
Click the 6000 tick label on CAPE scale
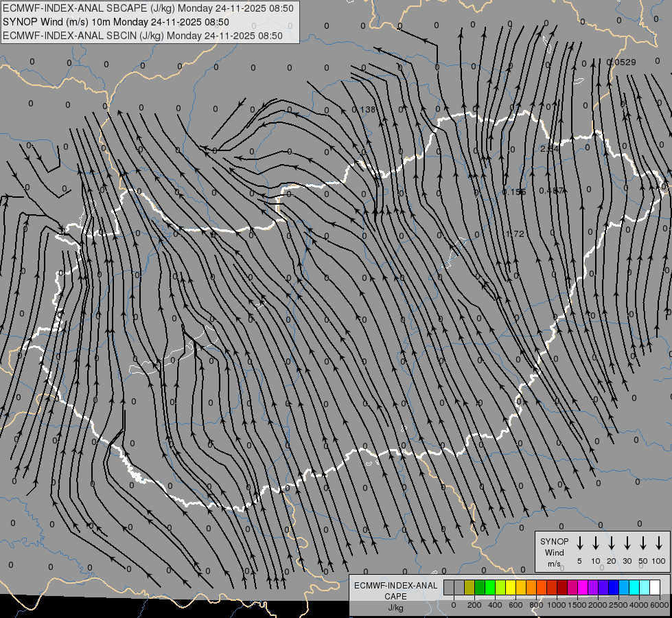(x=659, y=605)
